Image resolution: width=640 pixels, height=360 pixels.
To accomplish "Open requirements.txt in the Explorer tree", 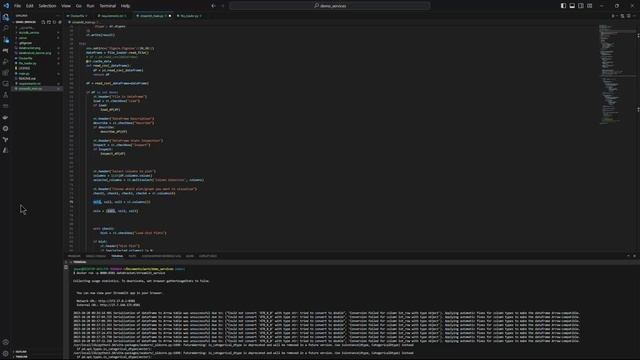I will (x=29, y=83).
